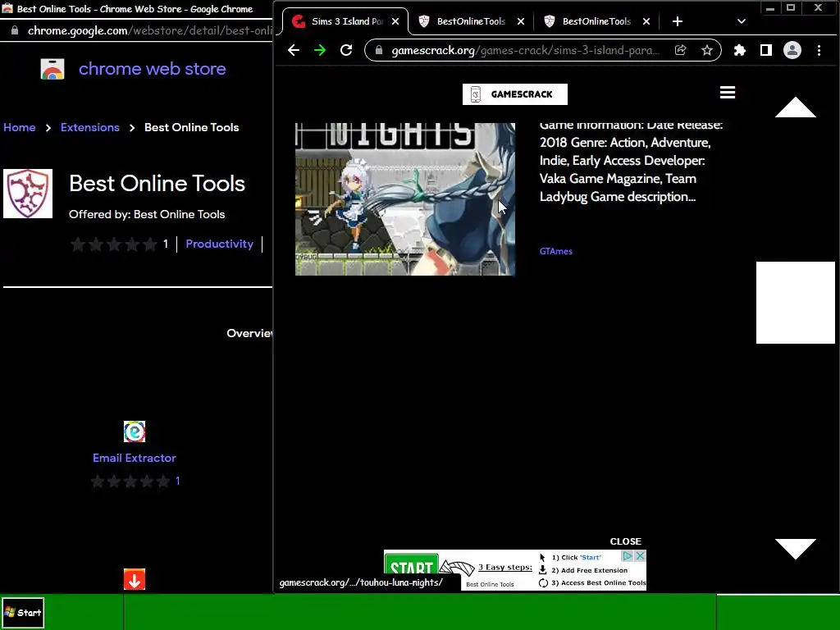Close the Sims 3 Island tab

click(395, 21)
